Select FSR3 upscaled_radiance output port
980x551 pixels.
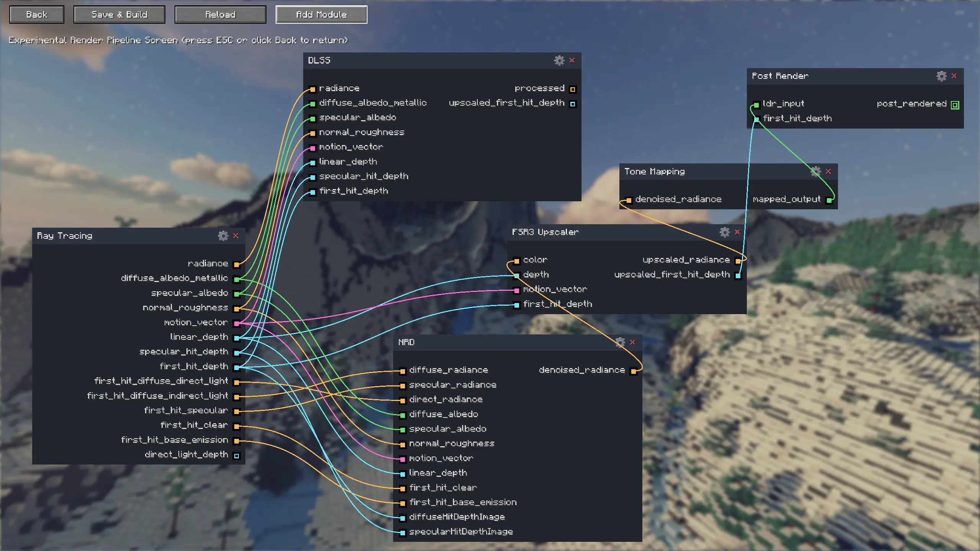(x=738, y=261)
